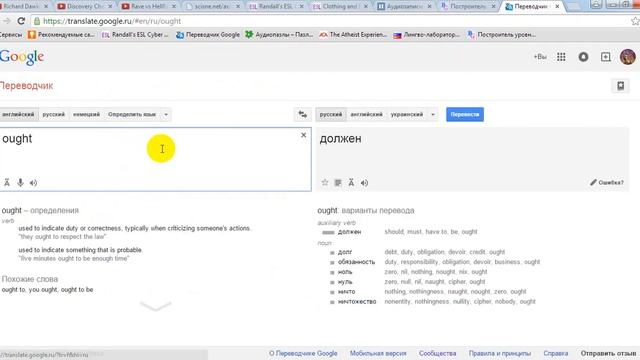The image size is (640, 360).
Task: Open Аудиопазлы bookmark
Action: pyautogui.click(x=279, y=35)
